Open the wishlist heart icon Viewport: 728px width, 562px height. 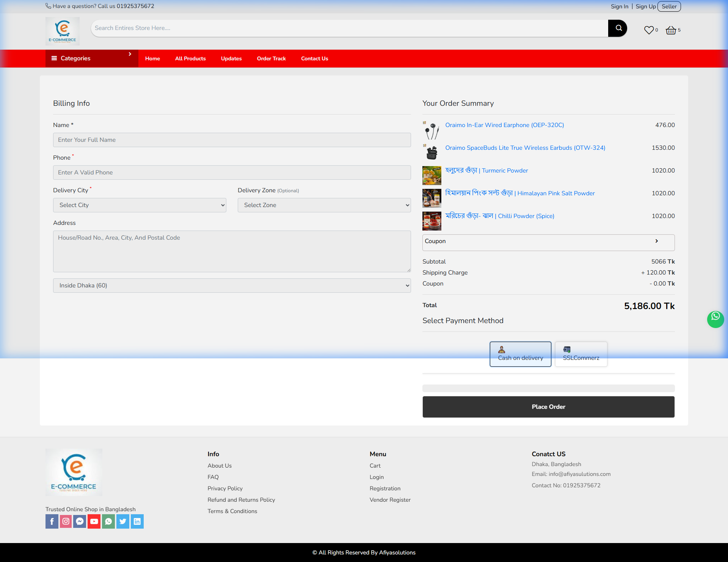point(648,30)
